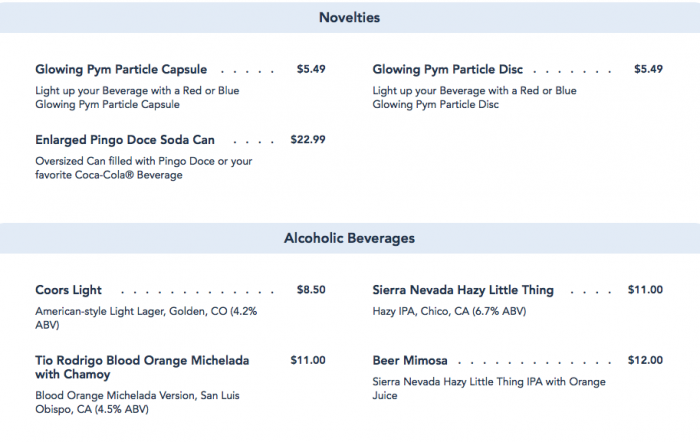Click Beer Mimosa Orange Juice description
Viewport: 700px width, 442px height.
click(488, 388)
